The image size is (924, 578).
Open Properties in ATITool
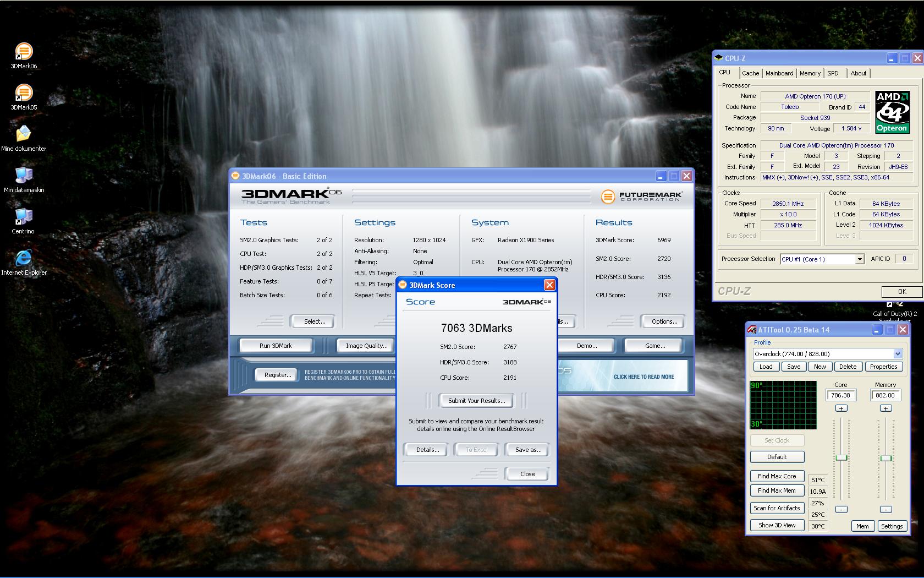(883, 367)
